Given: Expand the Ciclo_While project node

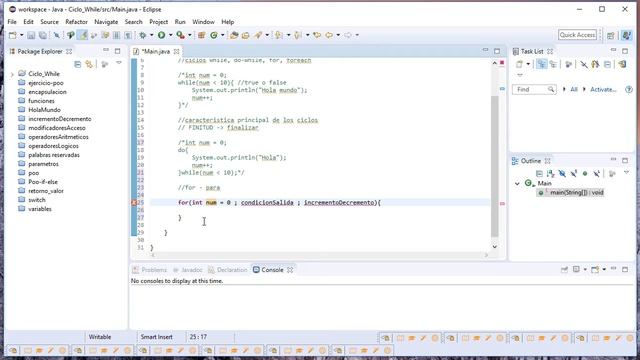Looking at the screenshot, I should pyautogui.click(x=12, y=74).
